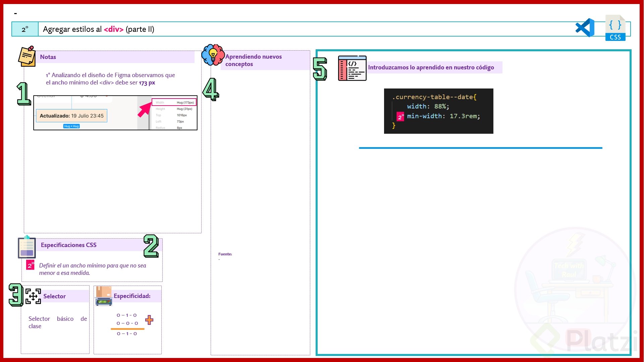Click 'min-width: 17.3rem;' code line
Image resolution: width=644 pixels, height=362 pixels.
(444, 116)
